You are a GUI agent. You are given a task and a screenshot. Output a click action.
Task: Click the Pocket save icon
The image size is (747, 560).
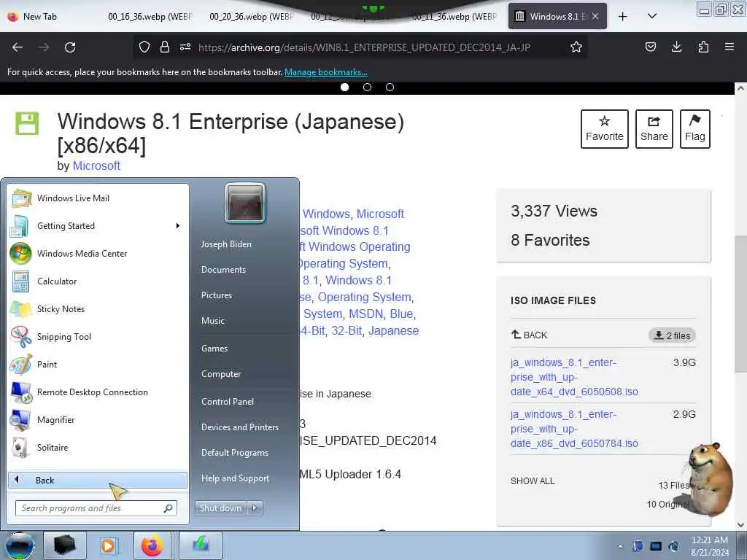(650, 47)
